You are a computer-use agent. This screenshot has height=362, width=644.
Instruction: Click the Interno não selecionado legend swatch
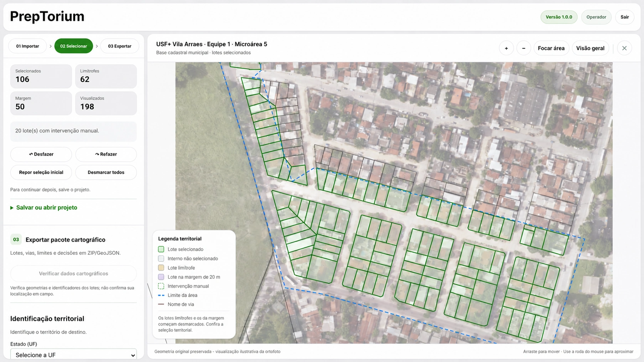click(x=161, y=259)
